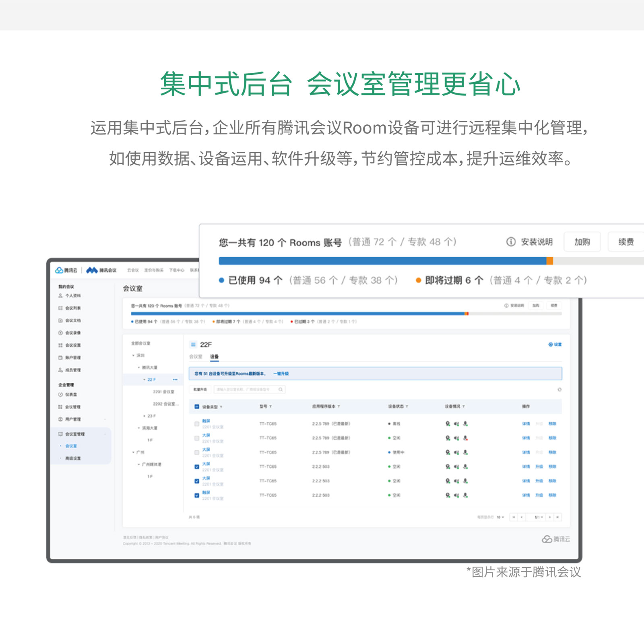Click the 腾讯云 cloud logo at top left
Image resolution: width=644 pixels, height=644 pixels.
pyautogui.click(x=66, y=270)
